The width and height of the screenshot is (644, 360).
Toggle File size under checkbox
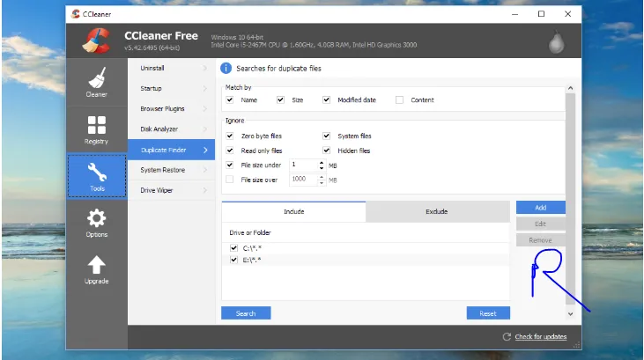point(230,165)
